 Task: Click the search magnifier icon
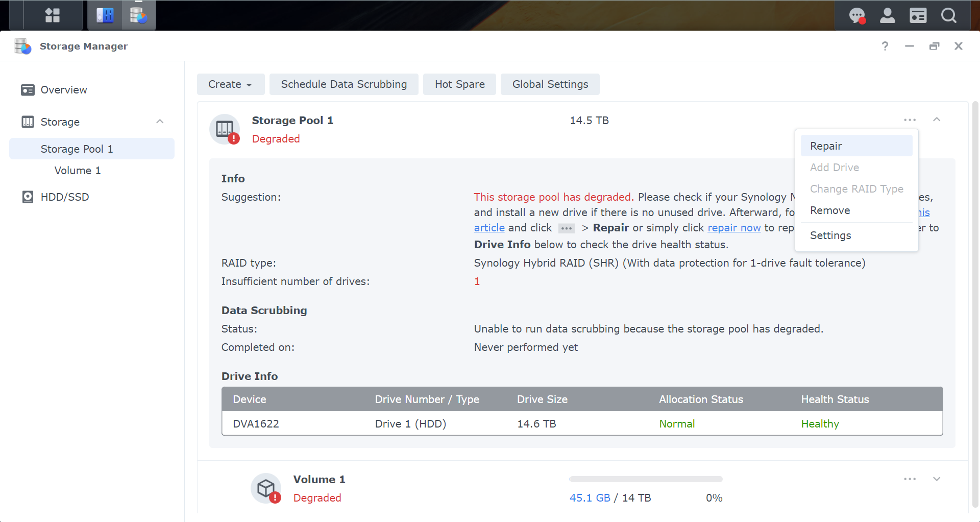[x=948, y=15]
